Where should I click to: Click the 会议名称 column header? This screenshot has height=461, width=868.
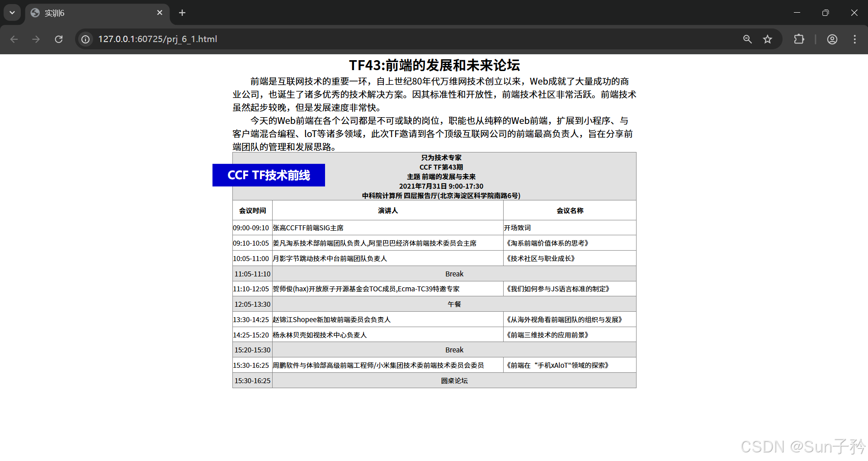(570, 210)
